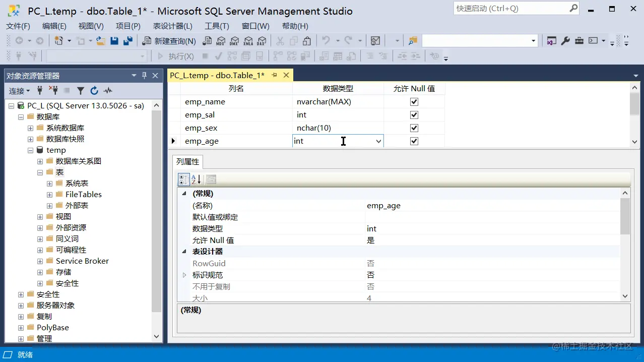Sort properties alphabetically

(x=197, y=179)
